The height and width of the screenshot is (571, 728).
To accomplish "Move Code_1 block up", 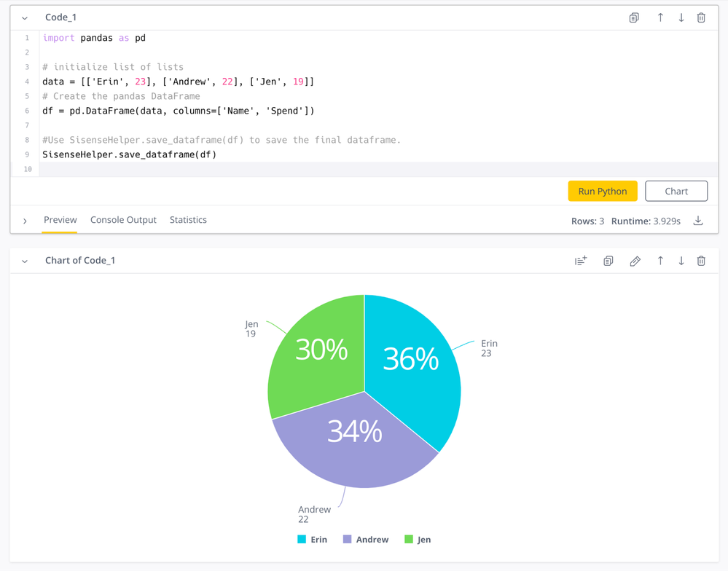I will click(660, 17).
